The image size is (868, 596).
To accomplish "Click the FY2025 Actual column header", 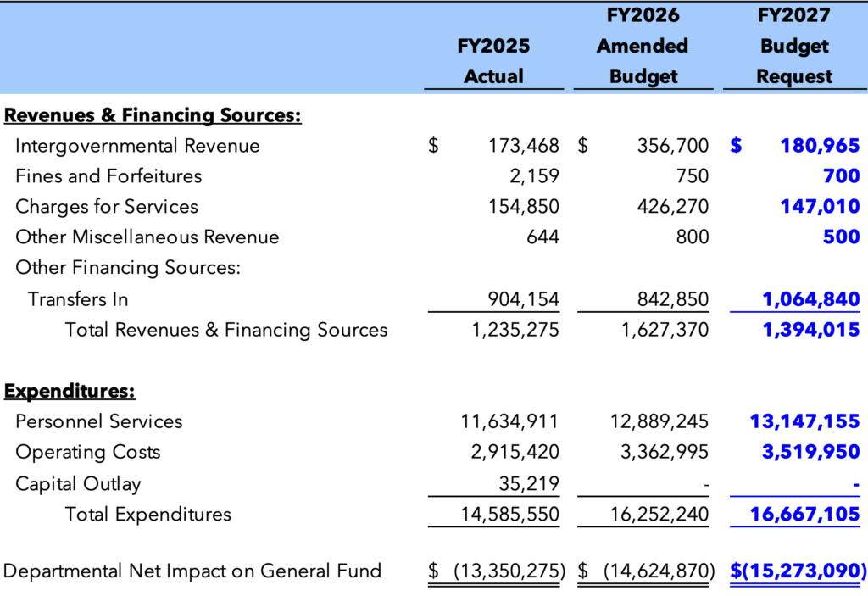I will point(493,60).
